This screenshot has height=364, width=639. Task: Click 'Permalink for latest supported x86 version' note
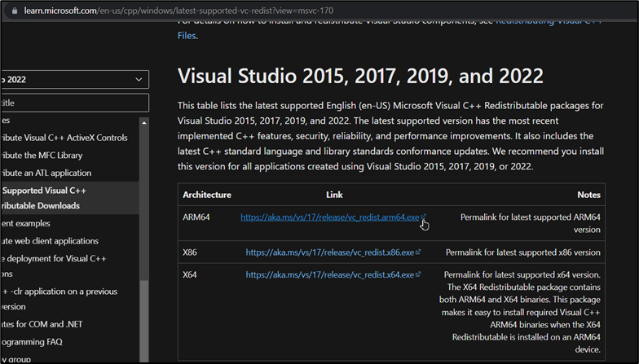tap(523, 252)
